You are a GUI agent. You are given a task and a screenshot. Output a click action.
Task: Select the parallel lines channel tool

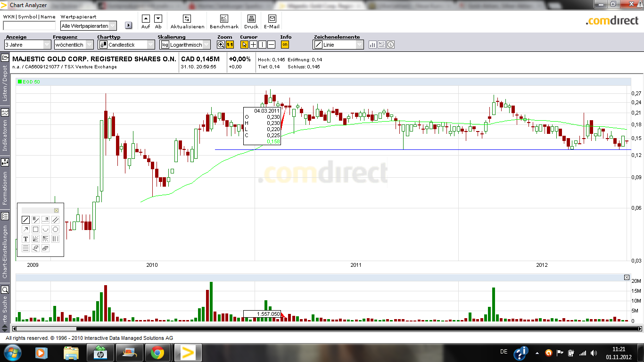55,220
